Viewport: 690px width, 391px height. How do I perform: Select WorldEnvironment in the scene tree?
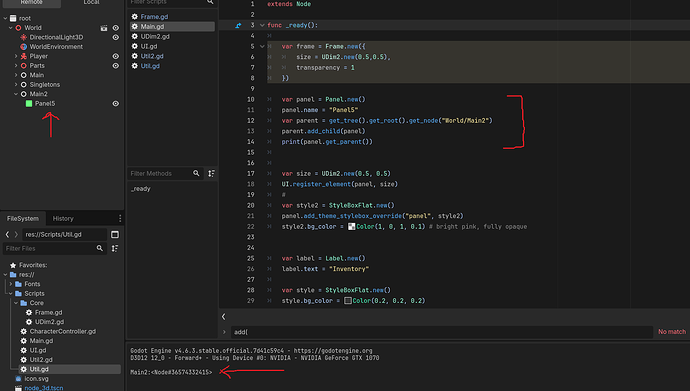[56, 47]
